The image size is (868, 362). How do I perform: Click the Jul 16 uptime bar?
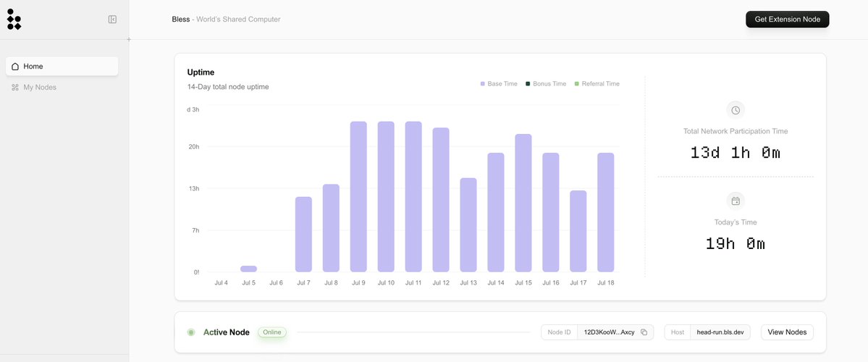pos(551,213)
